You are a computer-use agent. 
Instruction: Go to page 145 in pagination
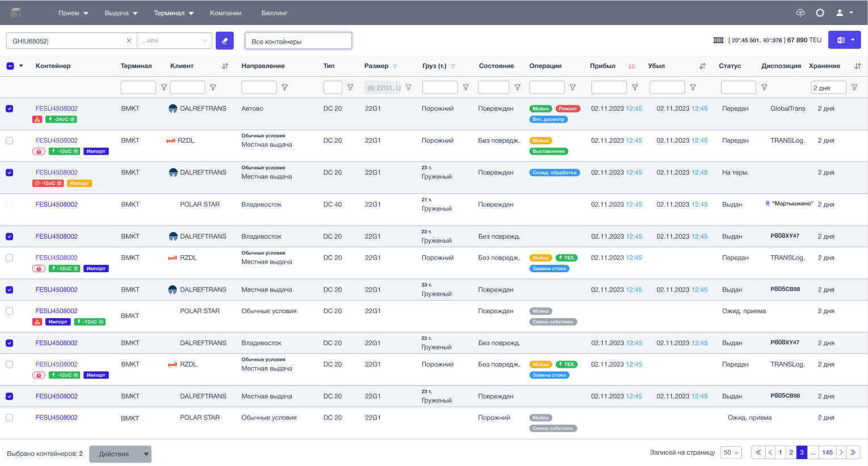tap(827, 452)
